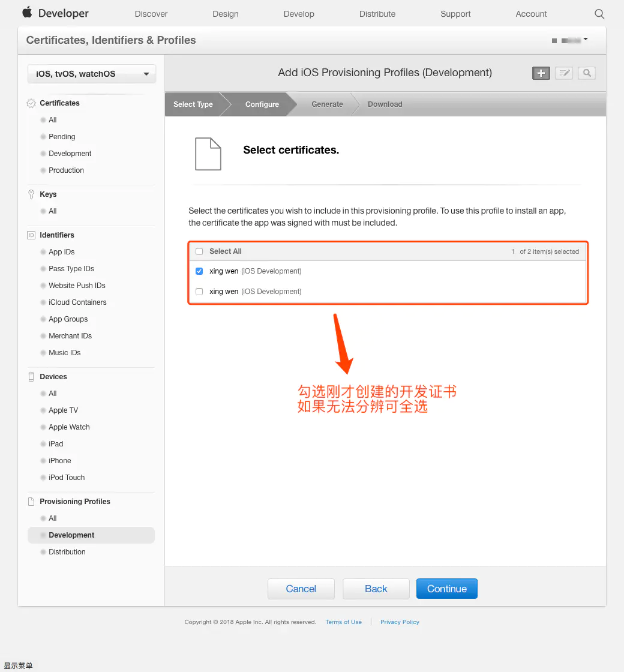624x672 pixels.
Task: Open search icon in top navigation bar
Action: 599,14
